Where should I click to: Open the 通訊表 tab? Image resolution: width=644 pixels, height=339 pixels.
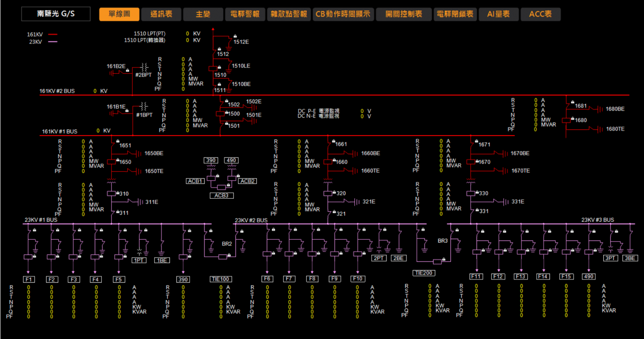[x=161, y=14]
